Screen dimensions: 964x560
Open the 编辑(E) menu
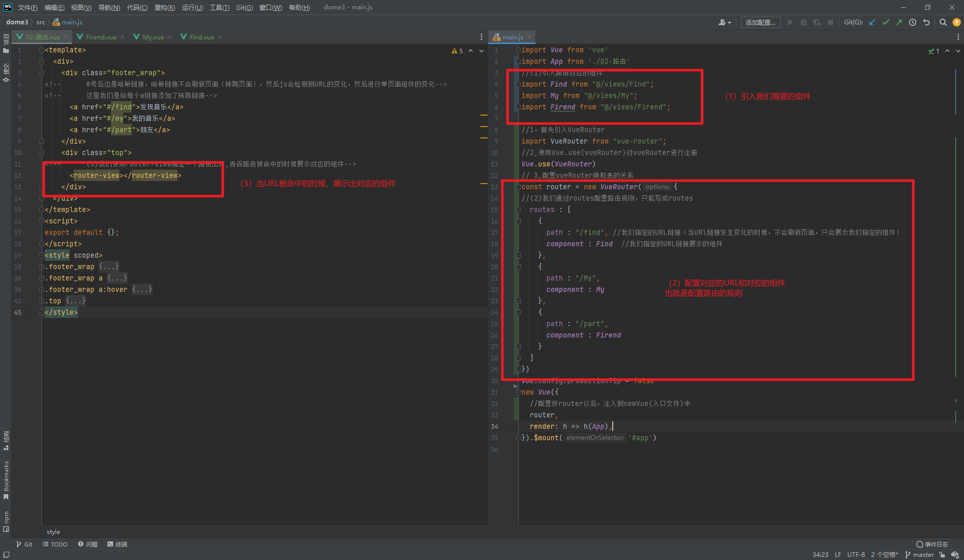[x=54, y=7]
